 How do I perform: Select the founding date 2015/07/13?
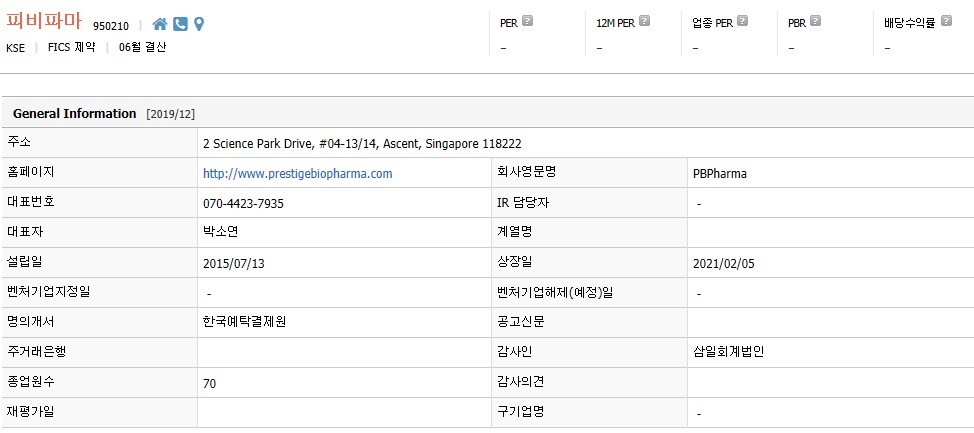point(234,263)
